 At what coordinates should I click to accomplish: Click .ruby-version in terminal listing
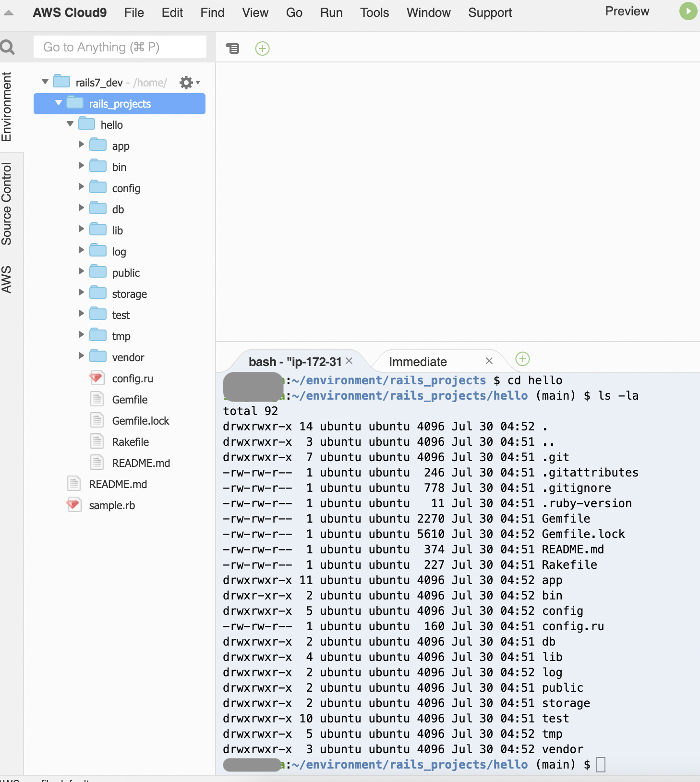point(587,503)
